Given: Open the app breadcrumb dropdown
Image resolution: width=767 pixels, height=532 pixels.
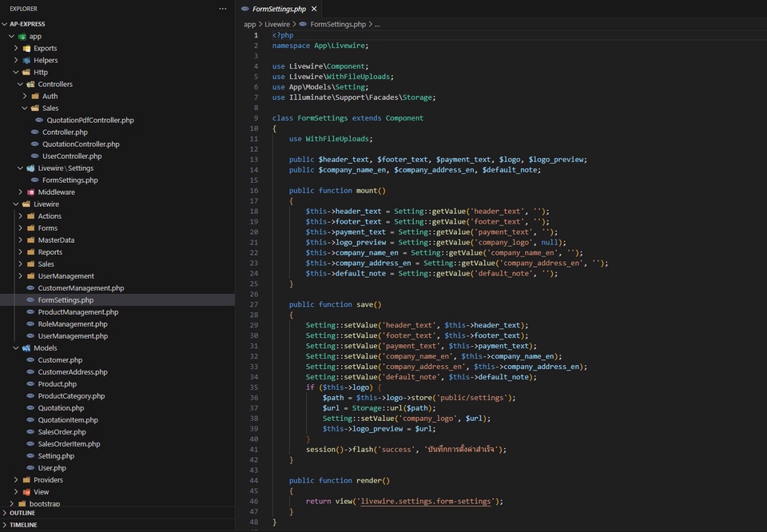Looking at the screenshot, I should pos(249,24).
